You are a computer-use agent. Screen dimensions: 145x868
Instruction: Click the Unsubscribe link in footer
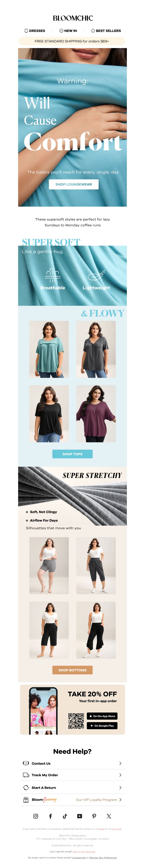[79, 857]
